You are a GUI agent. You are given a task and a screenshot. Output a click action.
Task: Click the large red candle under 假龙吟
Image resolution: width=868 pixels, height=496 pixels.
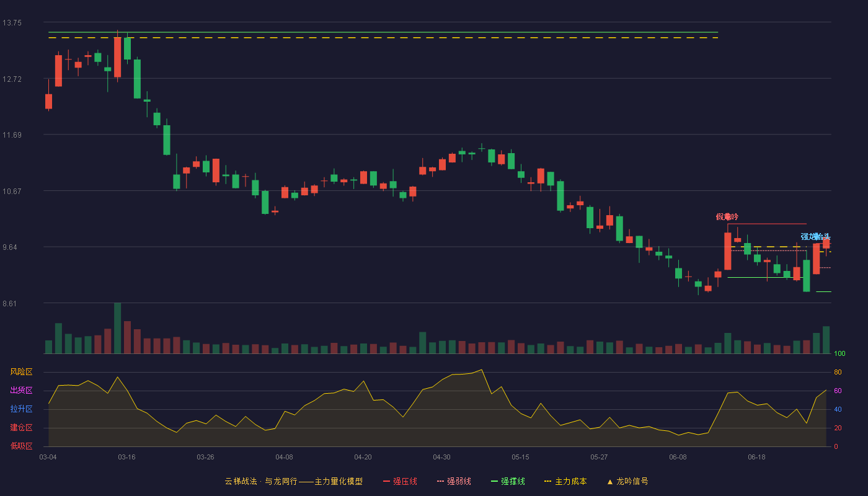coord(727,251)
